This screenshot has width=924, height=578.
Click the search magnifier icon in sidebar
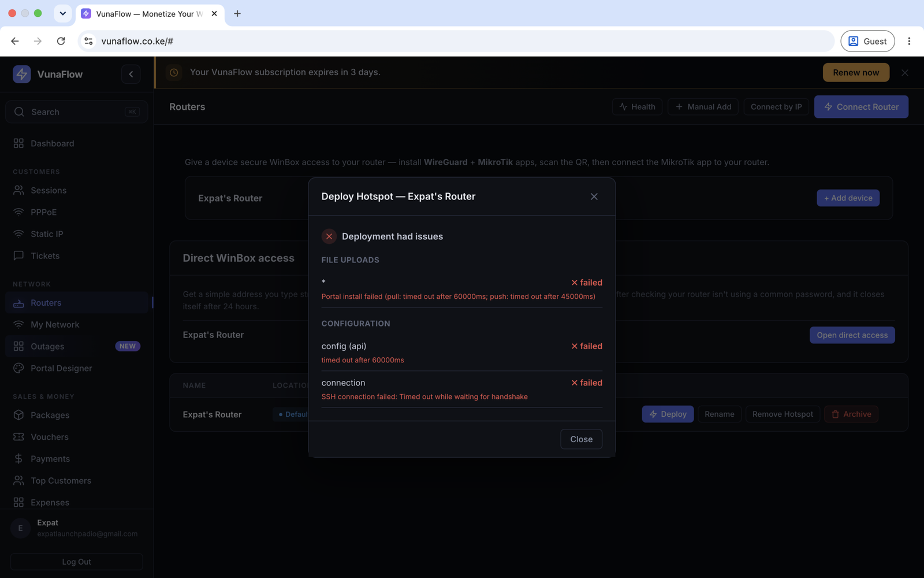(19, 112)
